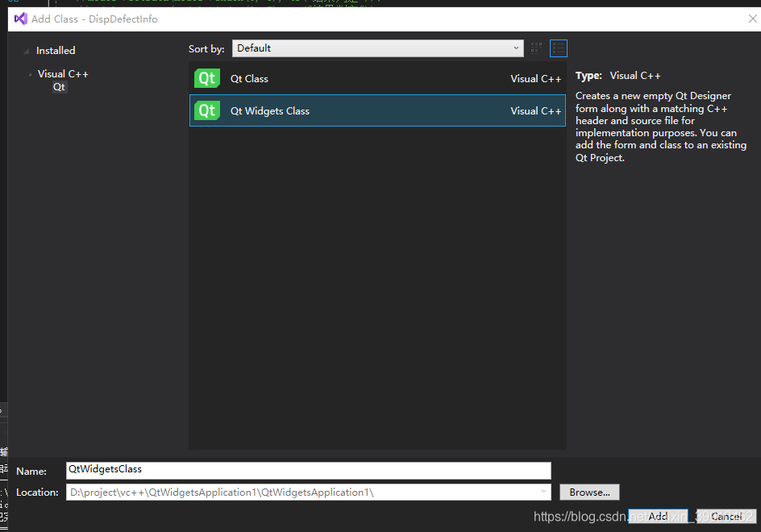Focus the Name input field
This screenshot has height=532, width=761.
tap(309, 470)
